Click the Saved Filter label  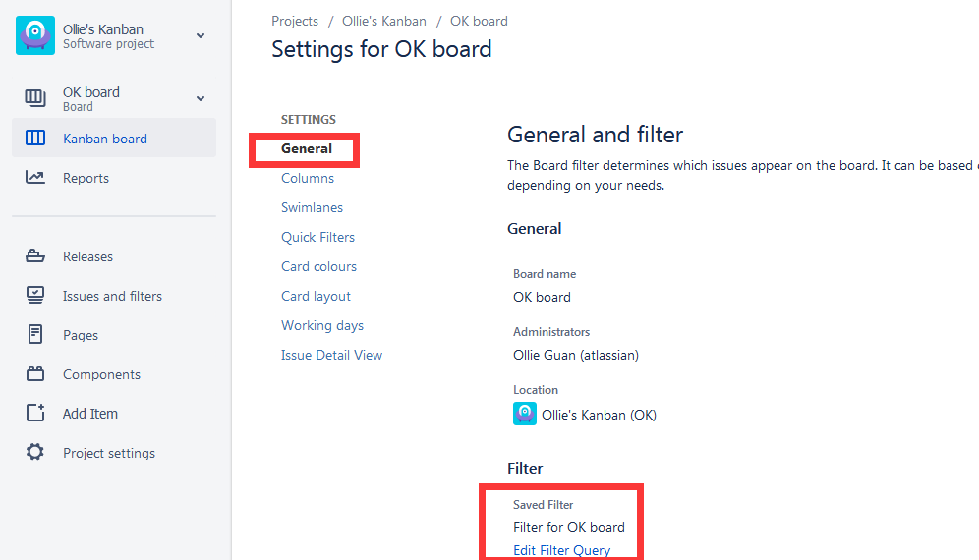tap(544, 504)
